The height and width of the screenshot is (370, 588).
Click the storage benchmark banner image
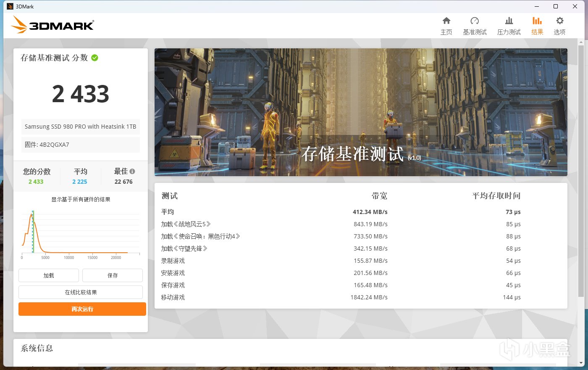coord(361,112)
